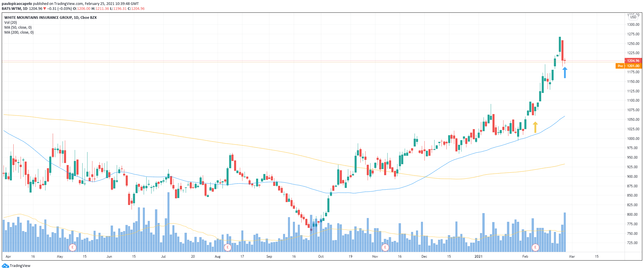Click the Sep date axis label
Viewport: 644px width, 271px height.
point(269,257)
